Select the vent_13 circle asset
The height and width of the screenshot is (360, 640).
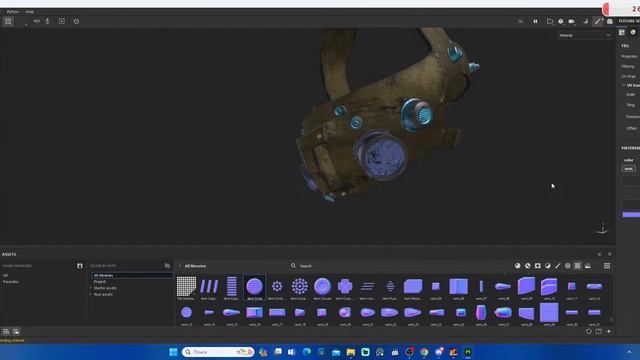(187, 314)
